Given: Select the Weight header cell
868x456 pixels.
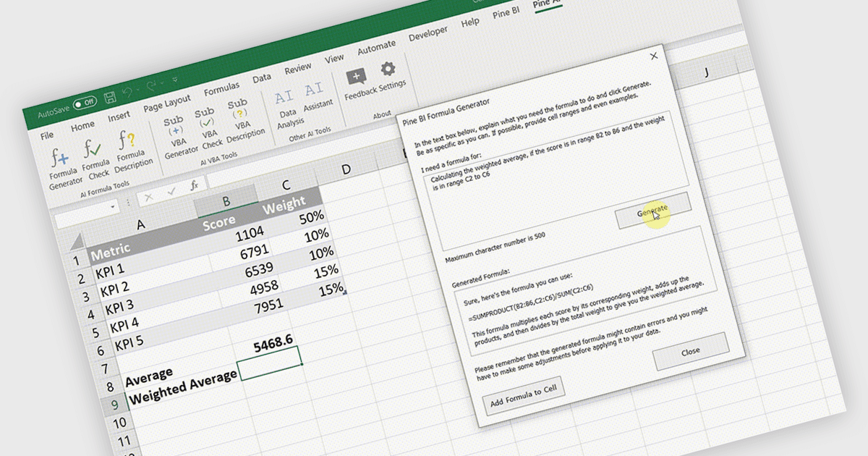Looking at the screenshot, I should pos(292,203).
